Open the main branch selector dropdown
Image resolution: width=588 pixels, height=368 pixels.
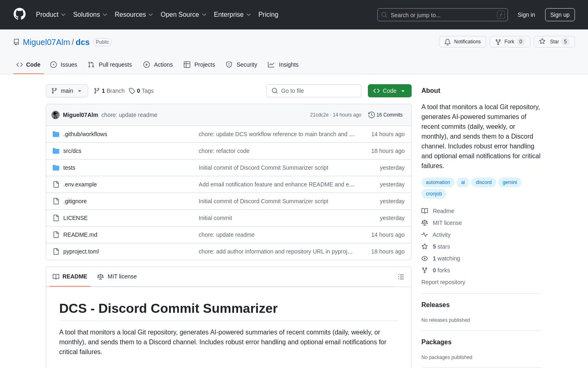pos(67,91)
